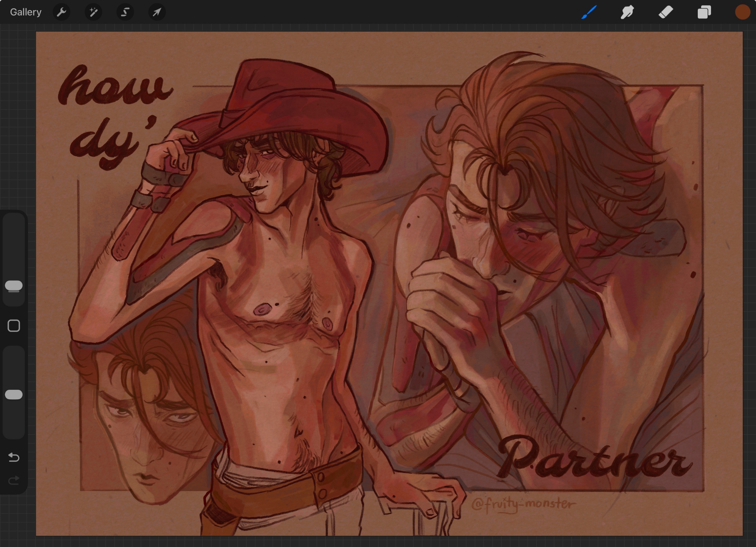
Task: Undo the last stroke
Action: coord(14,457)
